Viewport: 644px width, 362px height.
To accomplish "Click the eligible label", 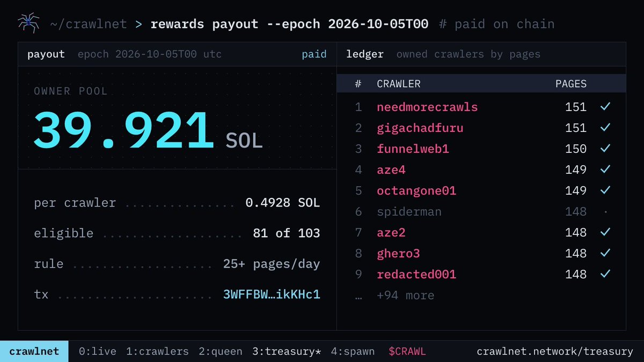I will [x=63, y=233].
